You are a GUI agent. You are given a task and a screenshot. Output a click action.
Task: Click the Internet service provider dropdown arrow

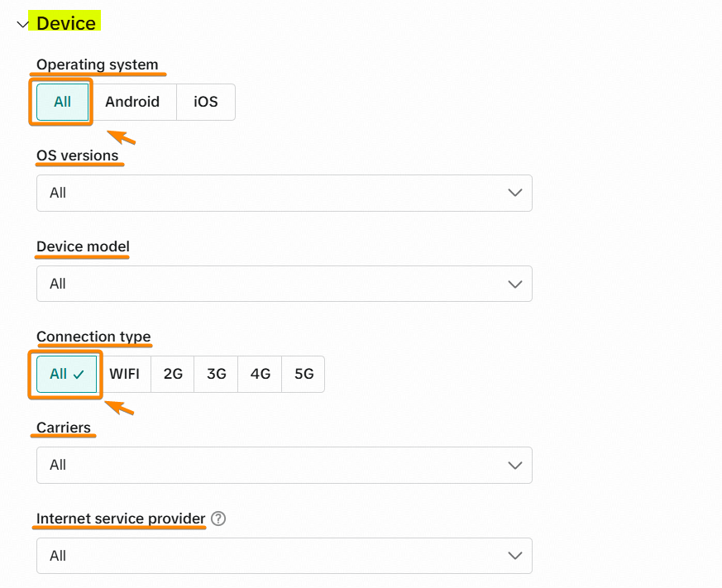coord(515,556)
